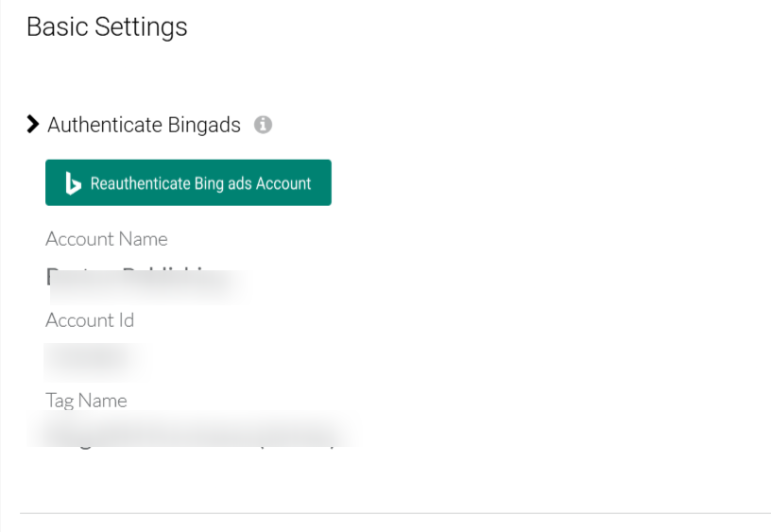
Task: Click Reauthenticate Bing ads Account button
Action: (188, 182)
